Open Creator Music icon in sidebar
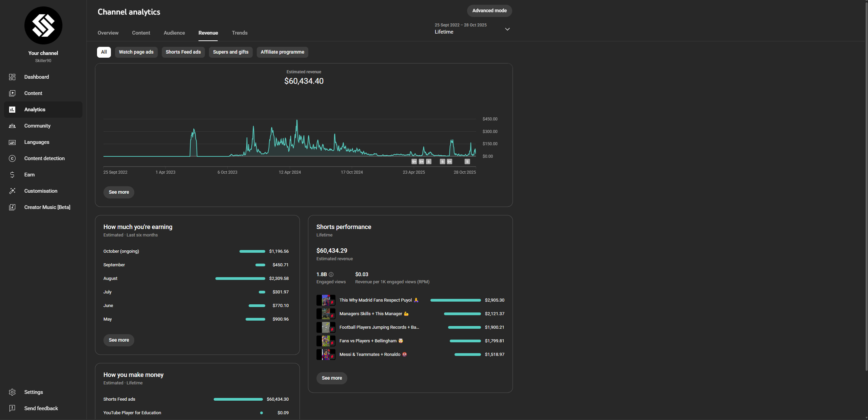The height and width of the screenshot is (420, 868). tap(12, 207)
